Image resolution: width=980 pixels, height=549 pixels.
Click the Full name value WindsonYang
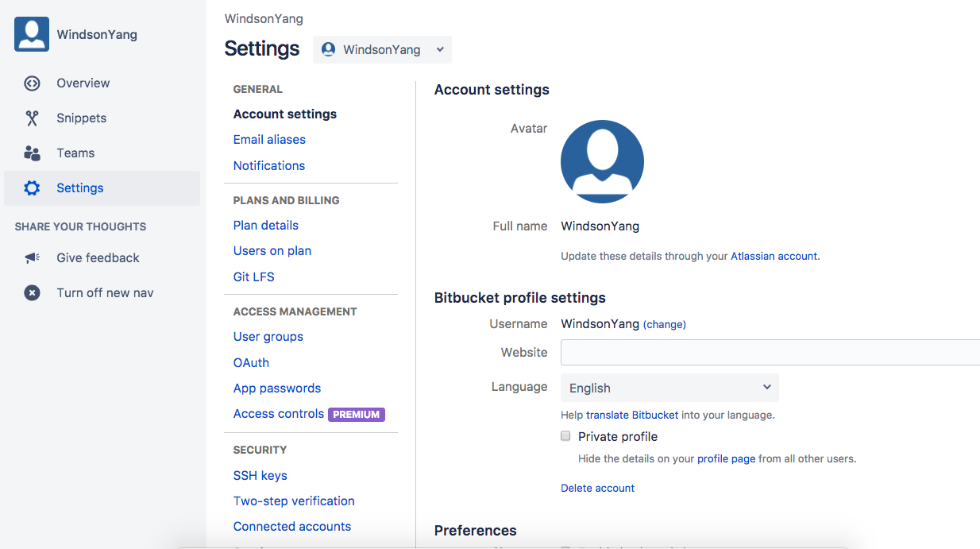point(600,226)
